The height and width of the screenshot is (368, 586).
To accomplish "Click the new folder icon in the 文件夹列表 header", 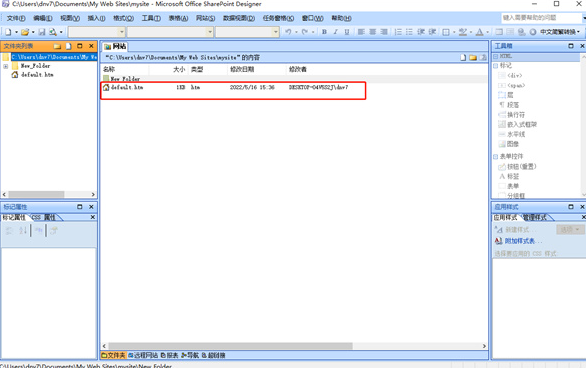I will [x=57, y=46].
